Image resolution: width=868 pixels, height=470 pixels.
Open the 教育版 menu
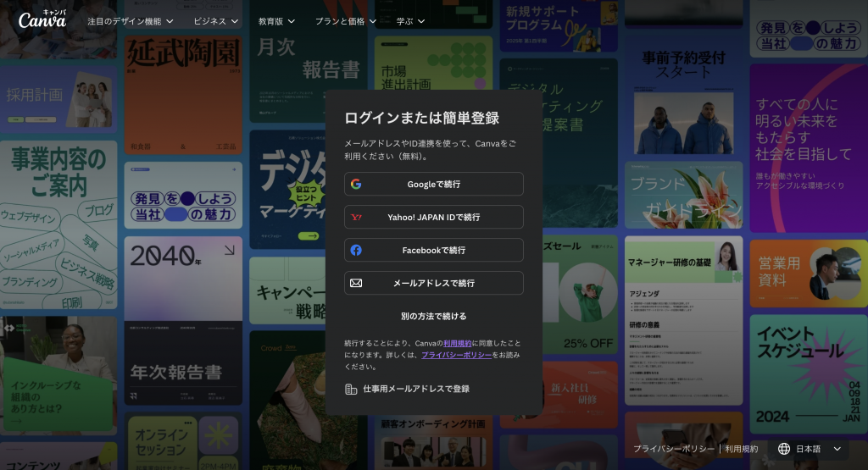tap(277, 21)
